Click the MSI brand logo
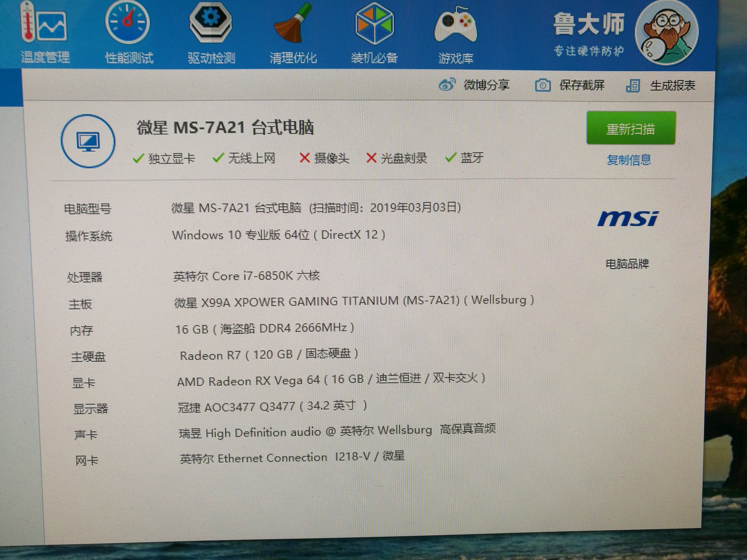The image size is (747, 560). pyautogui.click(x=628, y=219)
